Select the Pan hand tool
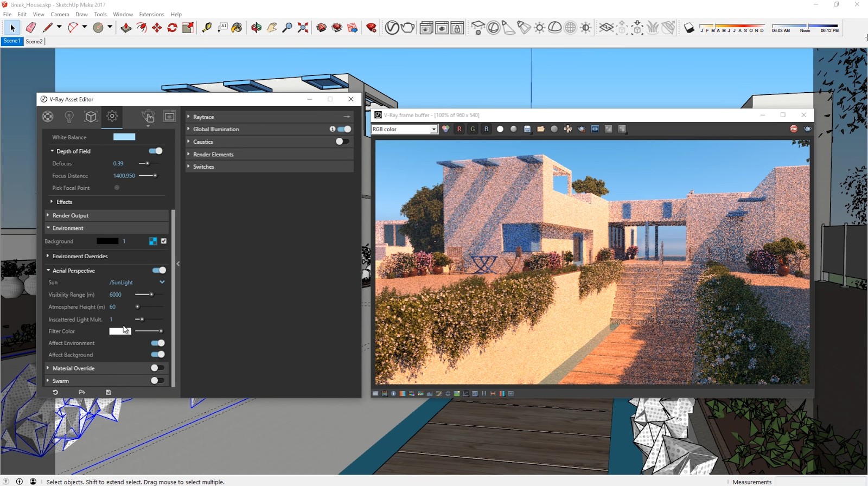Screen dimensions: 868x486 pyautogui.click(x=272, y=28)
